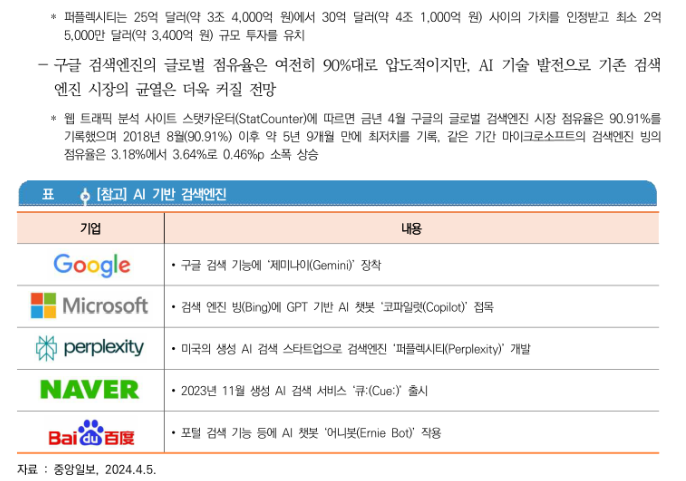Click the paragraph starting '구글 검색엔진의 글로벌 점유율은'
Screen dimensions: 686x481
tap(350, 77)
